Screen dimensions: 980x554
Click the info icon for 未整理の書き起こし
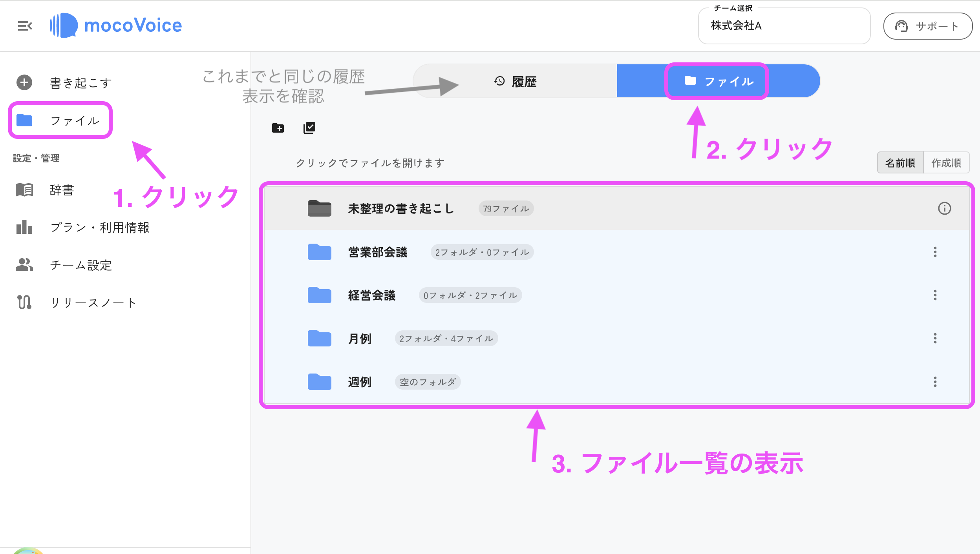944,208
